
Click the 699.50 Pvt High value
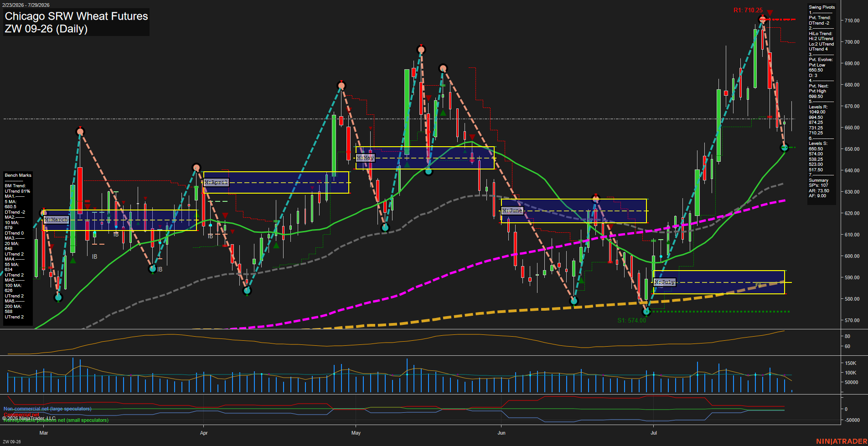[816, 97]
